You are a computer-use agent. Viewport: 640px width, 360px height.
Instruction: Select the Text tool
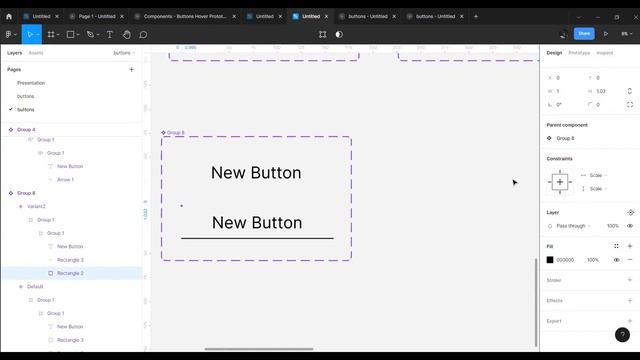pyautogui.click(x=110, y=35)
